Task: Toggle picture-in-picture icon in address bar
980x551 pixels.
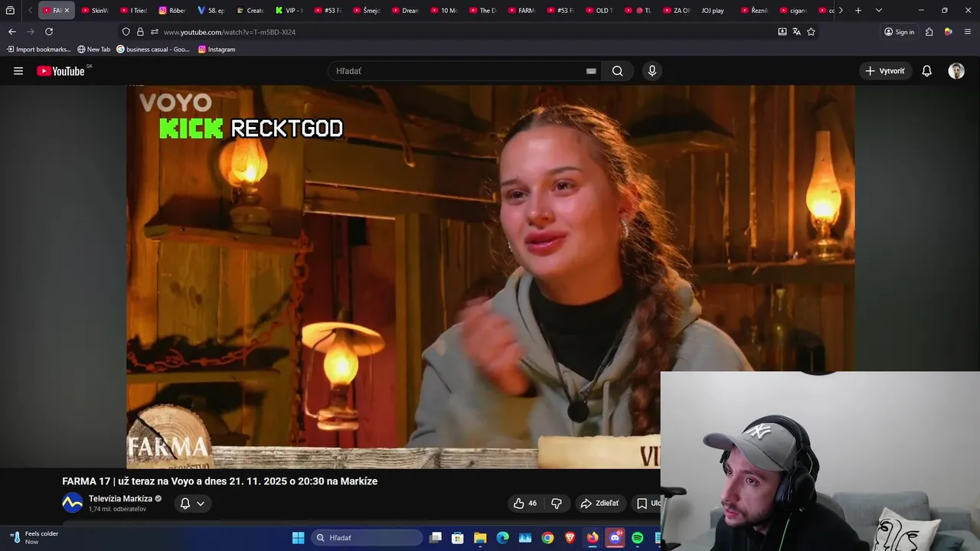Action: click(782, 32)
